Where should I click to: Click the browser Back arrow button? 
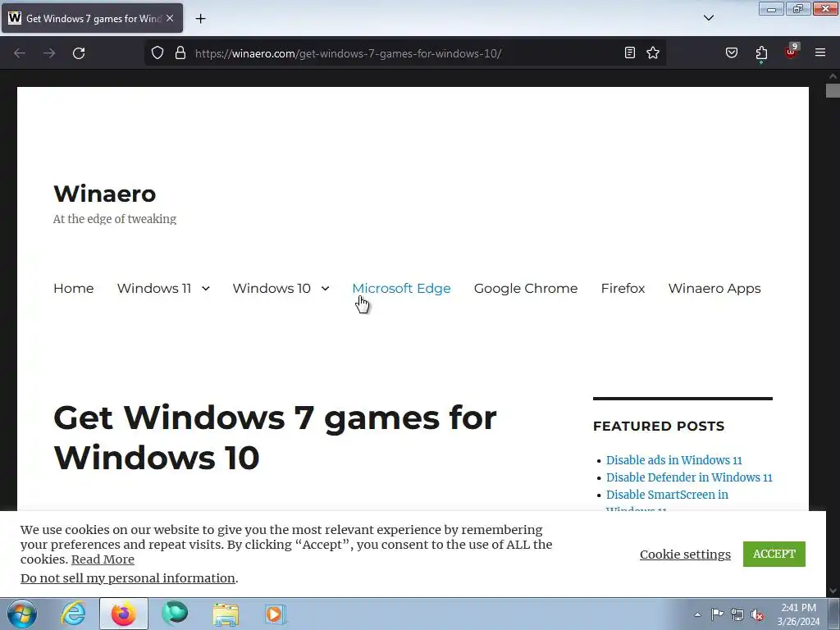click(x=20, y=53)
